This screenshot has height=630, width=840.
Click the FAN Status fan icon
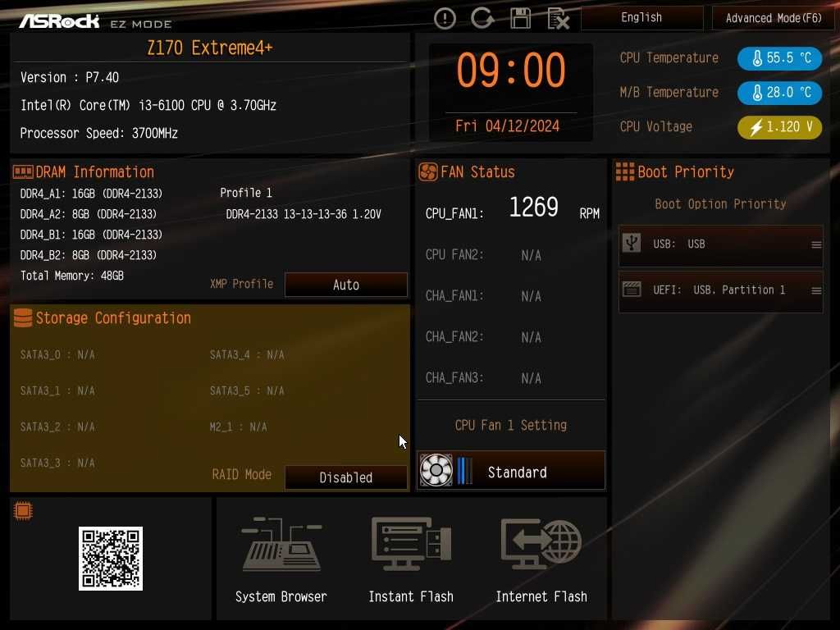pos(428,172)
